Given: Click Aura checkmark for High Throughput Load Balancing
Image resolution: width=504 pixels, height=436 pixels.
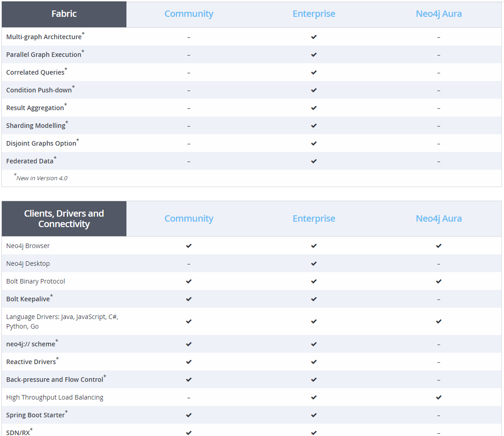Looking at the screenshot, I should point(439,397).
